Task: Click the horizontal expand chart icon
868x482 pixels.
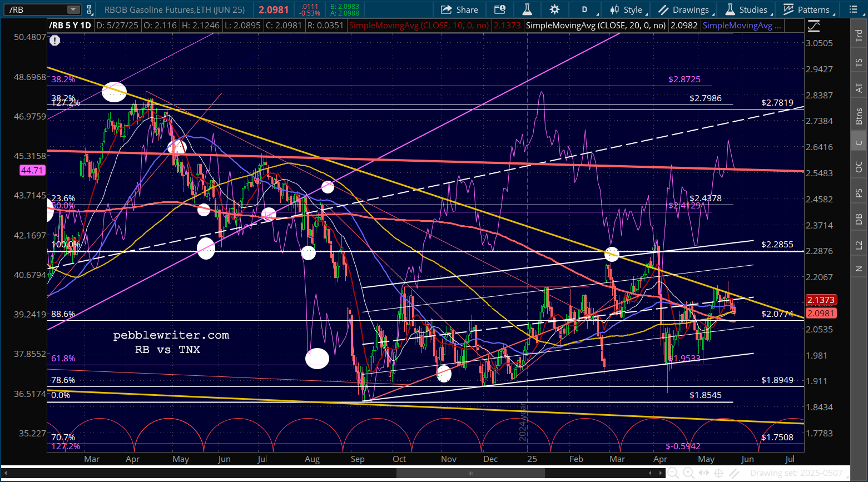Action: click(704, 473)
